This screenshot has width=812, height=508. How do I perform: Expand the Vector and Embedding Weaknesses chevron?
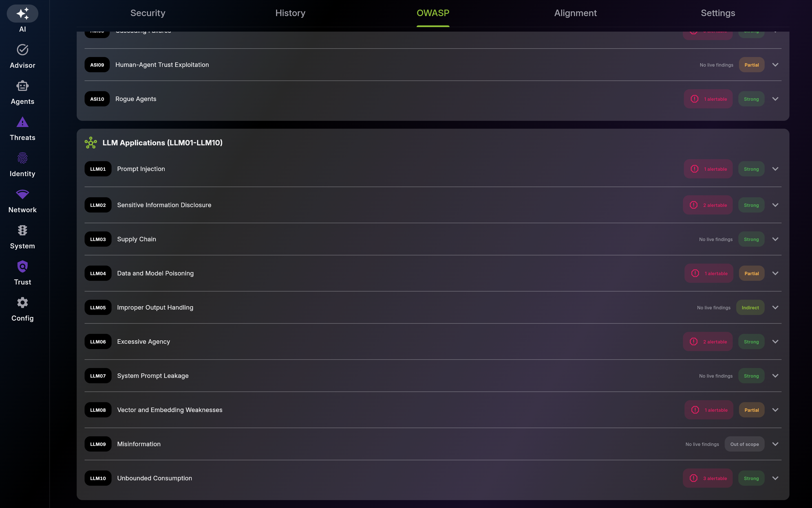(775, 410)
